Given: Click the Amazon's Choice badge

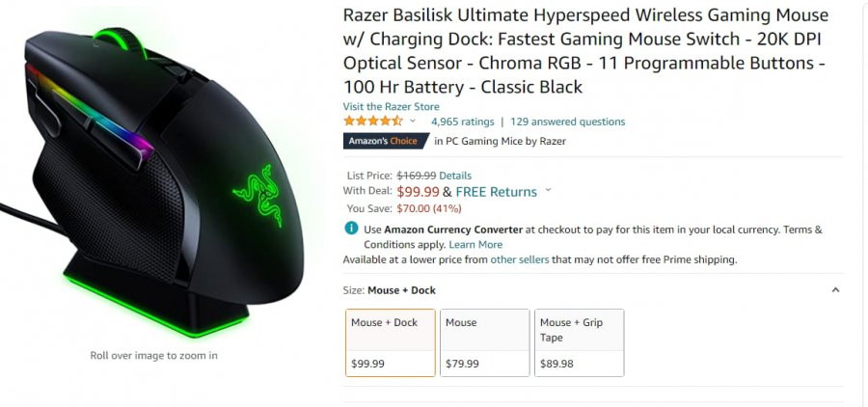Looking at the screenshot, I should [x=386, y=141].
